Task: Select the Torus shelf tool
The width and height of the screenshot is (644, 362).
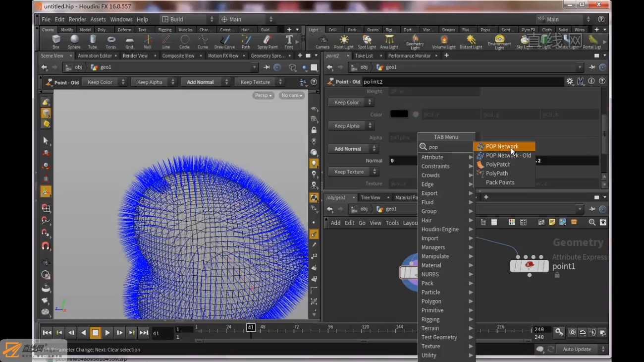Action: [111, 42]
